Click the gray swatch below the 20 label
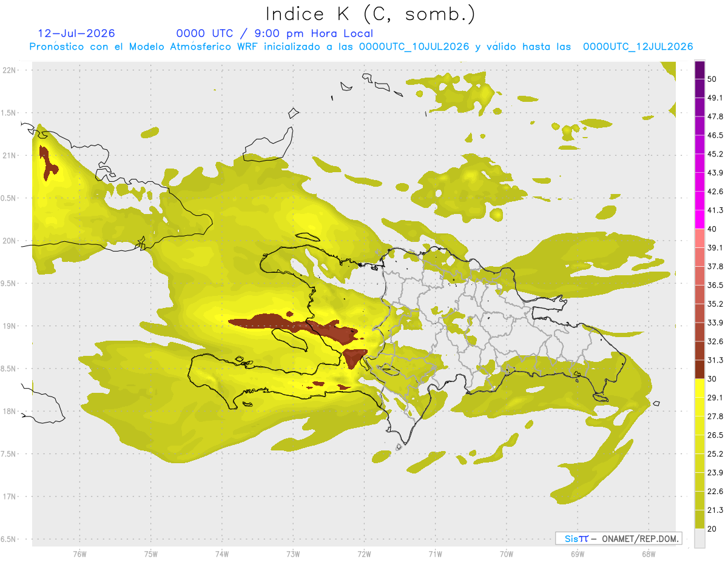The image size is (728, 562). 700,538
